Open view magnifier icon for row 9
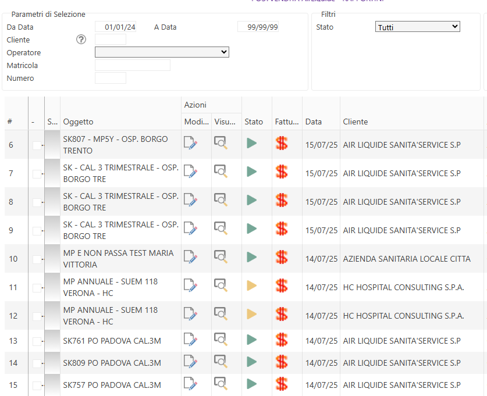The width and height of the screenshot is (487, 396). click(x=220, y=228)
